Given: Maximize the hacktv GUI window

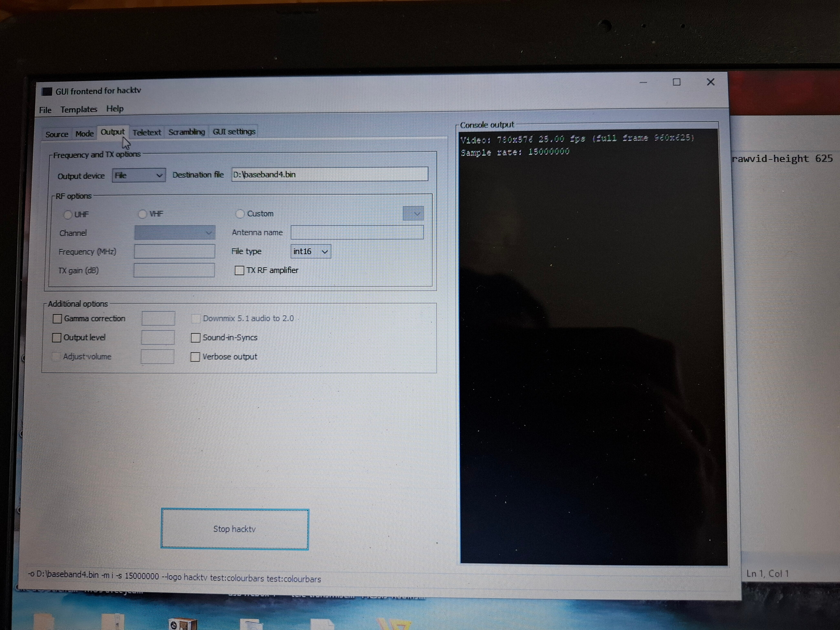Looking at the screenshot, I should pos(677,82).
